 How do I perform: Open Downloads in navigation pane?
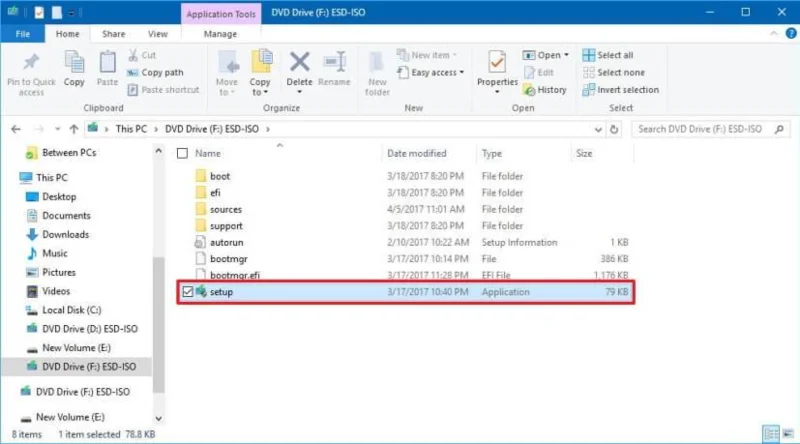[x=65, y=235]
